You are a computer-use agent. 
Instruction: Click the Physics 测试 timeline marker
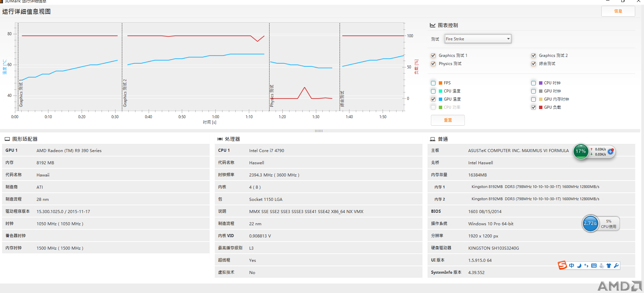(272, 96)
